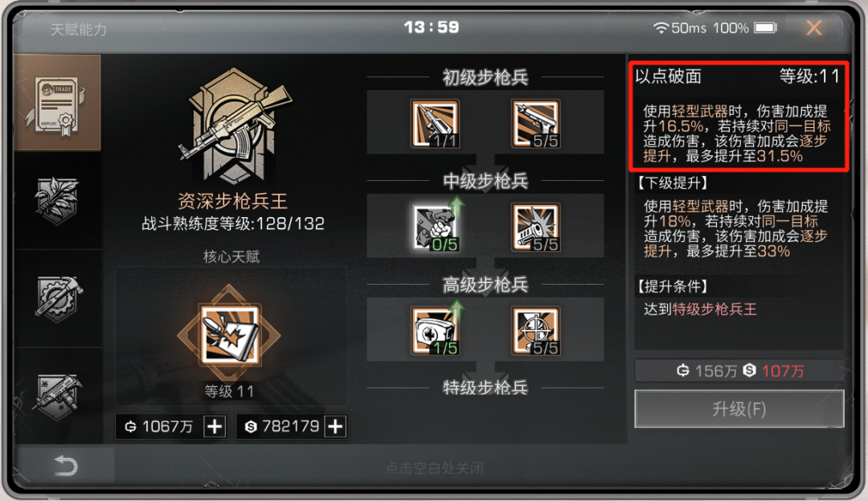The width and height of the screenshot is (868, 501).
Task: Select the certificate talent tab in sidebar
Action: 58,103
